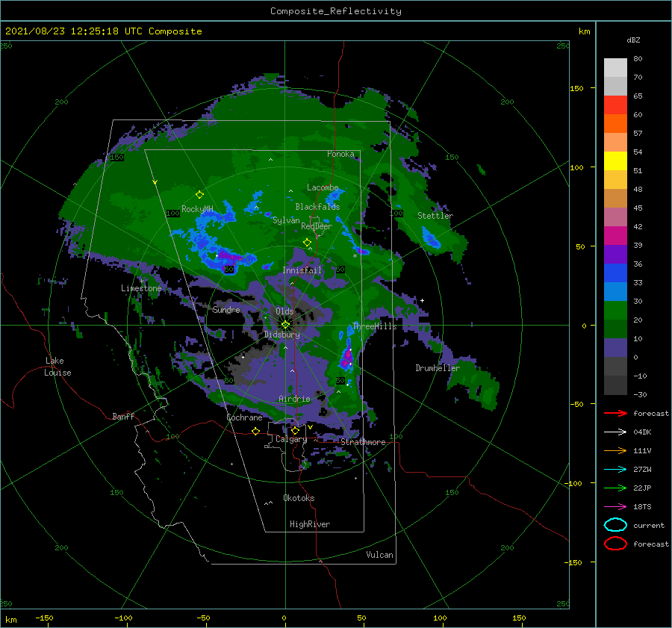The width and height of the screenshot is (672, 628).
Task: Click the Okotoks city label
Action: click(299, 498)
